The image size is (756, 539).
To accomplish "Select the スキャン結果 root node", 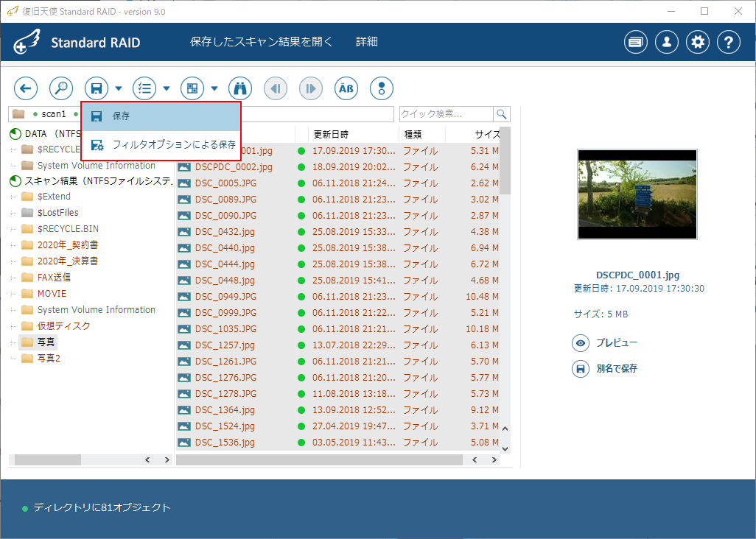I will [x=98, y=180].
